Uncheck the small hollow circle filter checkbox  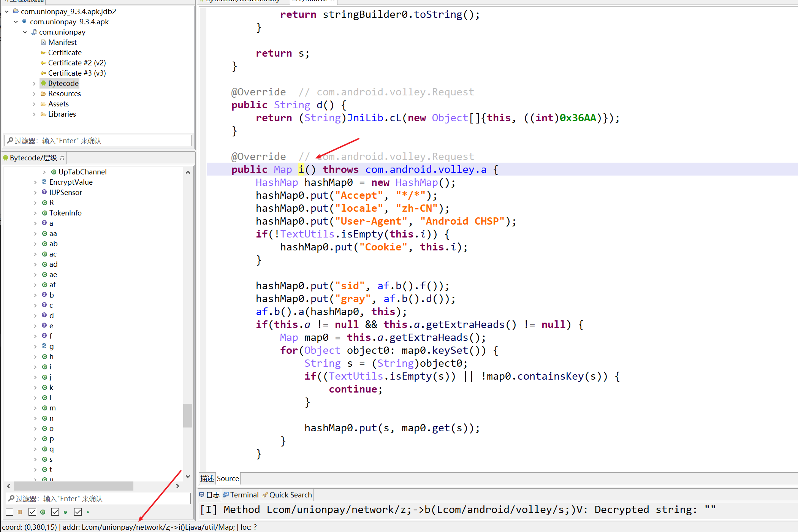(78, 512)
